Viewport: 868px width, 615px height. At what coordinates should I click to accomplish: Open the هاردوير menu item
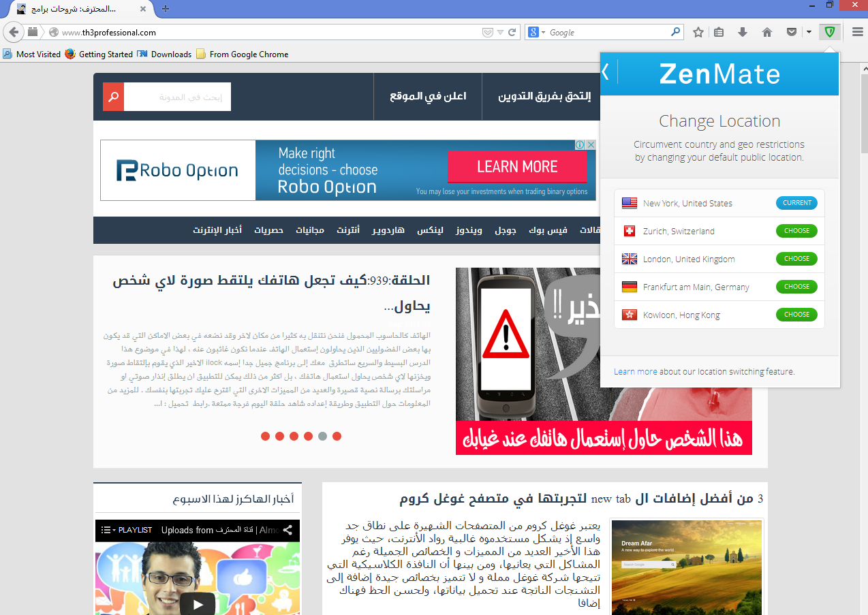coord(388,230)
